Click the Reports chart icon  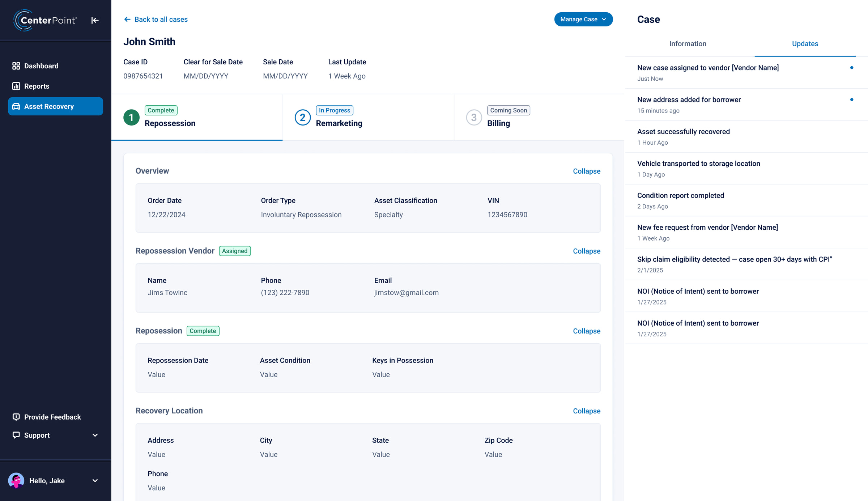pos(16,86)
